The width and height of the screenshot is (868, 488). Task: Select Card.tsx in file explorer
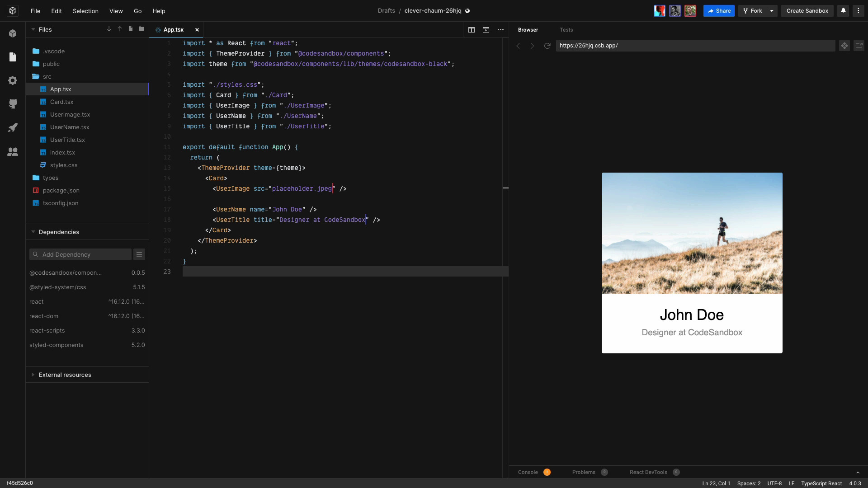pos(61,102)
